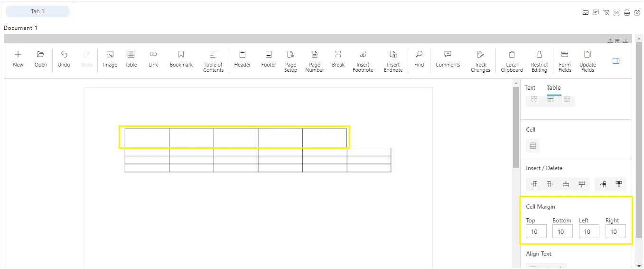
Task: Click the Break toolbar button
Action: pyautogui.click(x=338, y=59)
